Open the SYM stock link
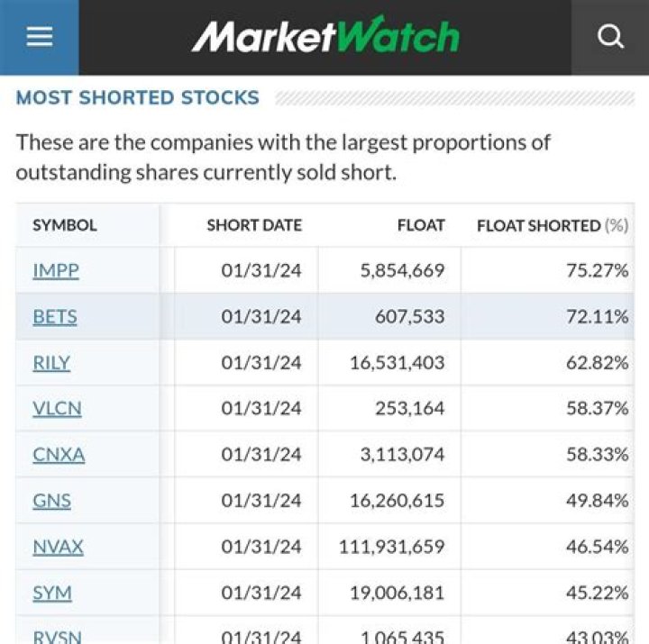This screenshot has width=649, height=644. tap(52, 593)
